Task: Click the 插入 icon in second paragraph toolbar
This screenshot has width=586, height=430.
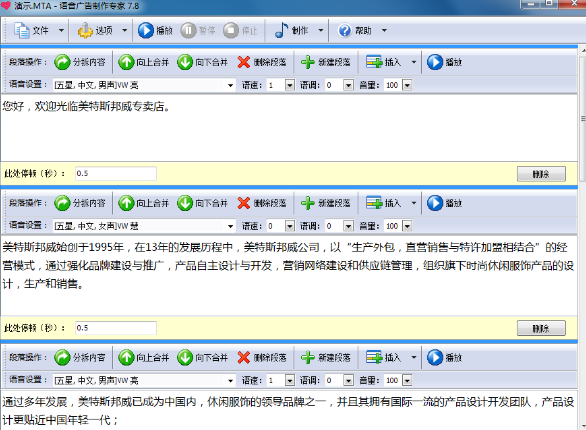Action: point(374,203)
